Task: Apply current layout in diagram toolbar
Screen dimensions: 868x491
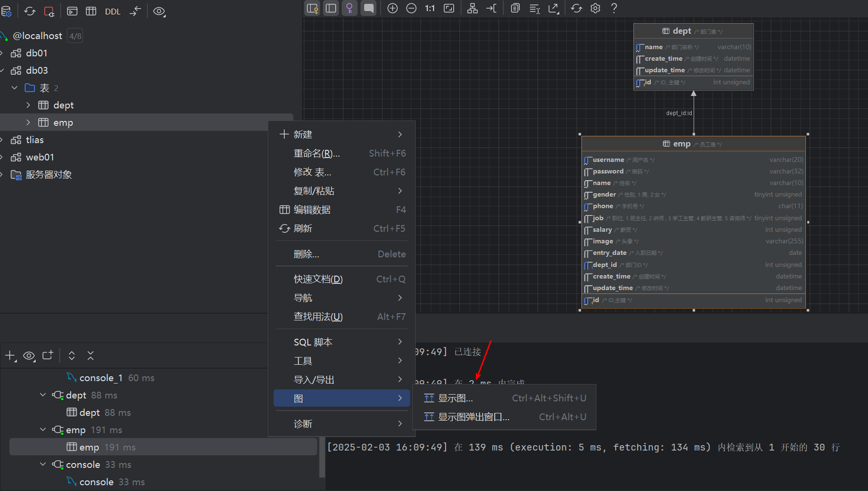Action: point(473,8)
